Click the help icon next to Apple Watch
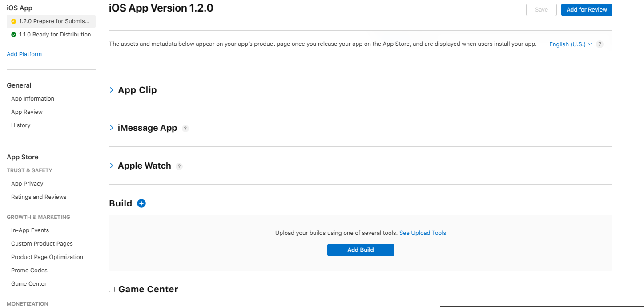 coord(179,166)
